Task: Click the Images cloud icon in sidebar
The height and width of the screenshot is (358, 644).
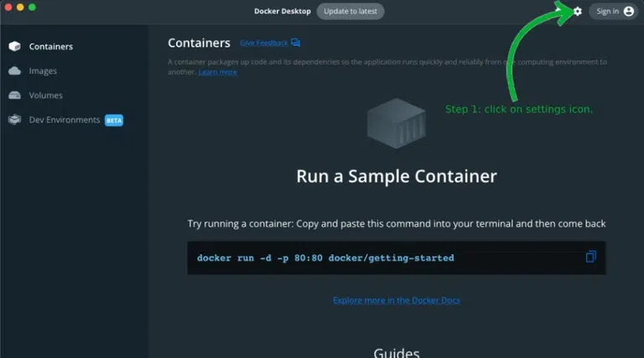Action: pyautogui.click(x=15, y=70)
